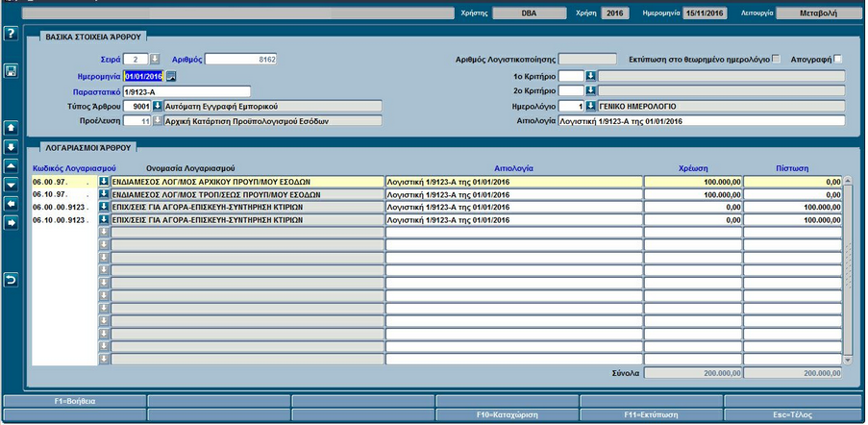Click the F1=Βοήθεια button
This screenshot has height=425, width=868.
[x=75, y=401]
